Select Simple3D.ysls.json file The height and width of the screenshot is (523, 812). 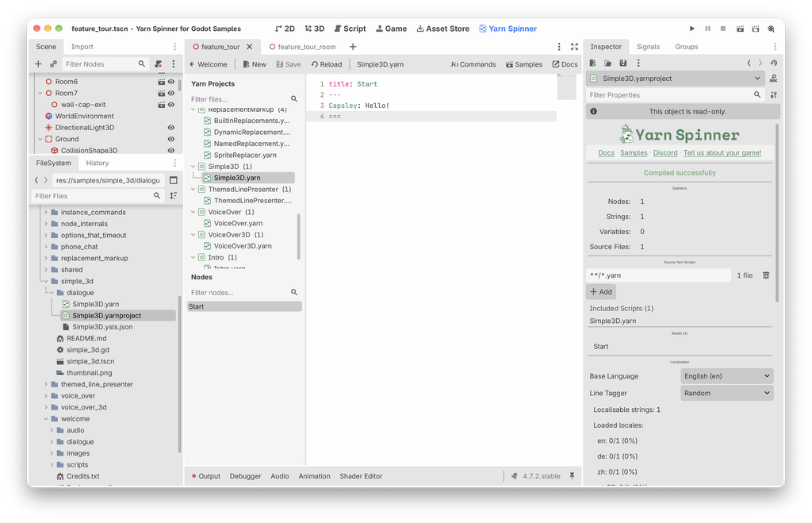(102, 327)
